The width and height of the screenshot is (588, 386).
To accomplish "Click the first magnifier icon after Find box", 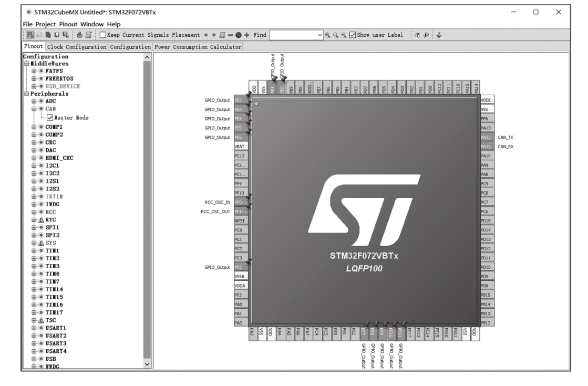I will point(328,35).
